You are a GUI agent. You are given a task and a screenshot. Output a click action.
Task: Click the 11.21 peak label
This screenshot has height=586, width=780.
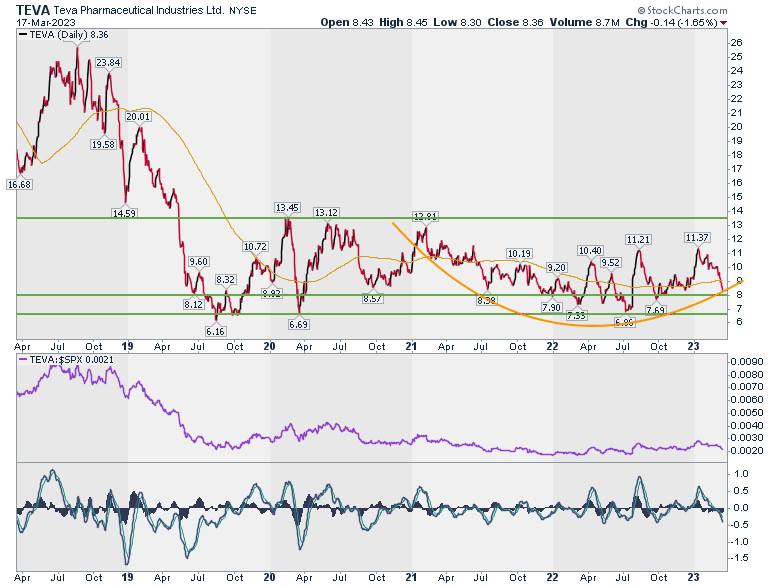pyautogui.click(x=638, y=239)
